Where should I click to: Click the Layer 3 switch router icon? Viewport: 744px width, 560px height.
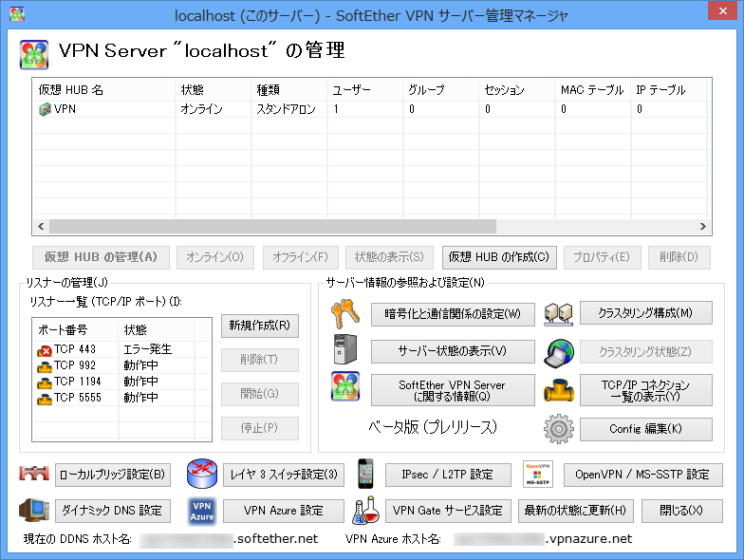[x=201, y=474]
